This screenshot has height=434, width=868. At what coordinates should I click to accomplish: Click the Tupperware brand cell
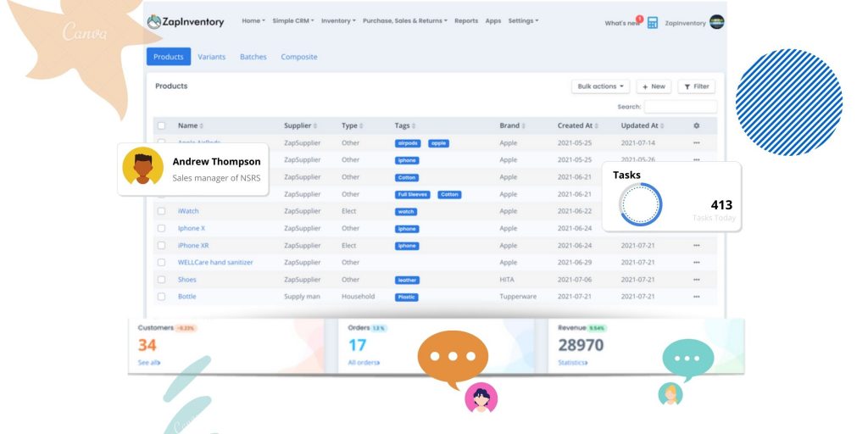click(x=518, y=297)
